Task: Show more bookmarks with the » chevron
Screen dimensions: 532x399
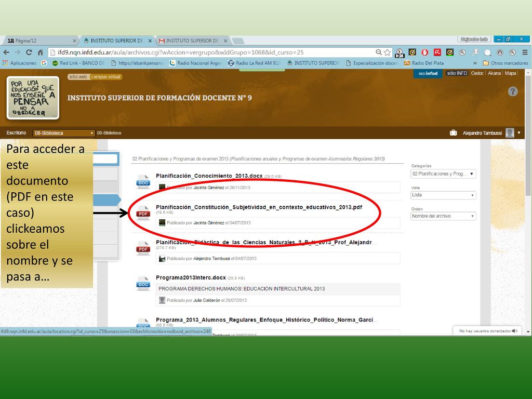Action: coord(475,63)
